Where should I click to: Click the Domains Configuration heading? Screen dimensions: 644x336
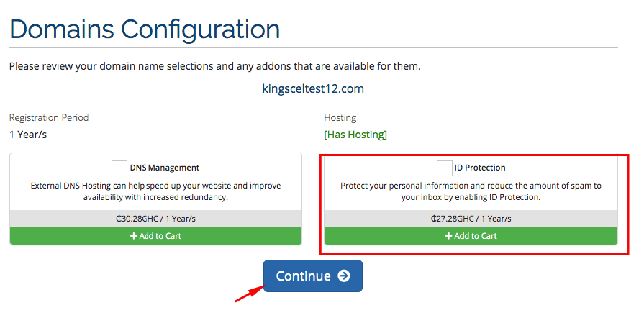point(145,29)
